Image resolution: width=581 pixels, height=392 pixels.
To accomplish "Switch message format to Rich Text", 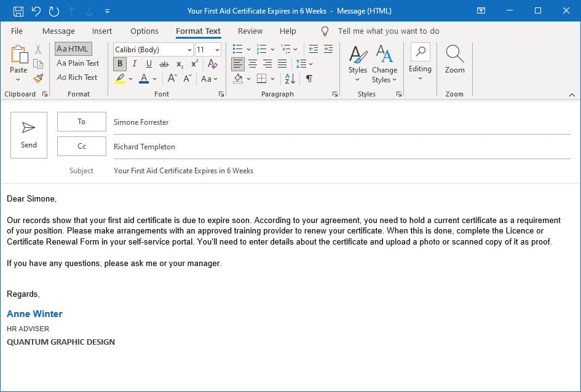I will (x=77, y=77).
